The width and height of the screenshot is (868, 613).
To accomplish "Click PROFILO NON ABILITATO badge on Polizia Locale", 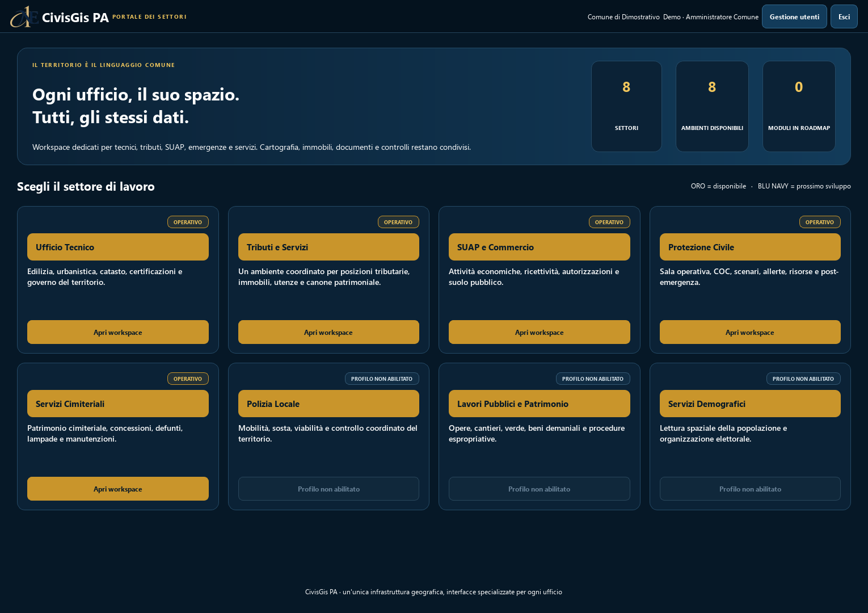I will [382, 379].
